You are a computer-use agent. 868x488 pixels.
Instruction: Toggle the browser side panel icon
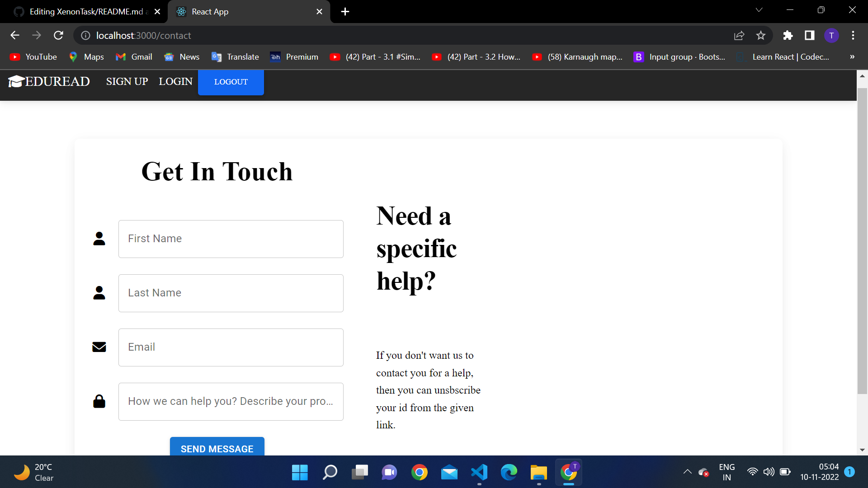[x=809, y=35]
